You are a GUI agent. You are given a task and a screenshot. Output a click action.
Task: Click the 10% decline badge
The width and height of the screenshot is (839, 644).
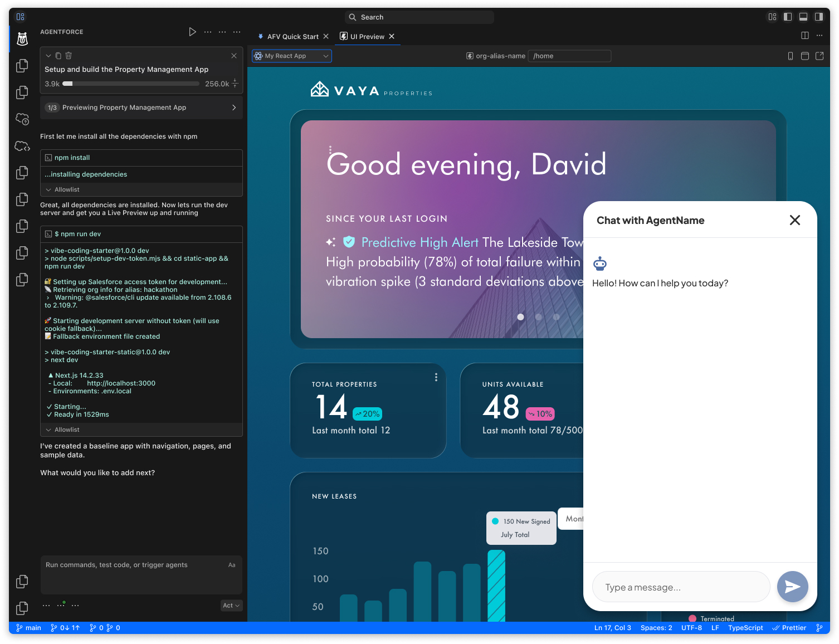coord(540,414)
